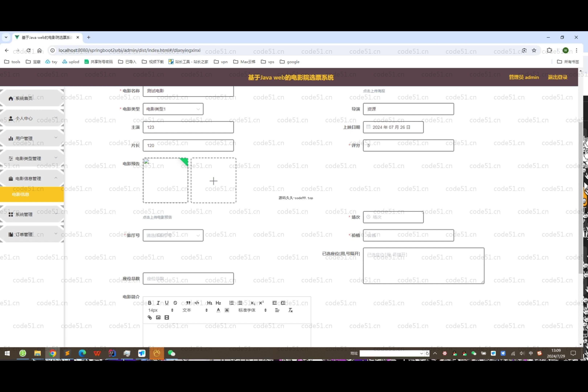Click the 已选座位 textarea
588x392 pixels.
tap(424, 266)
